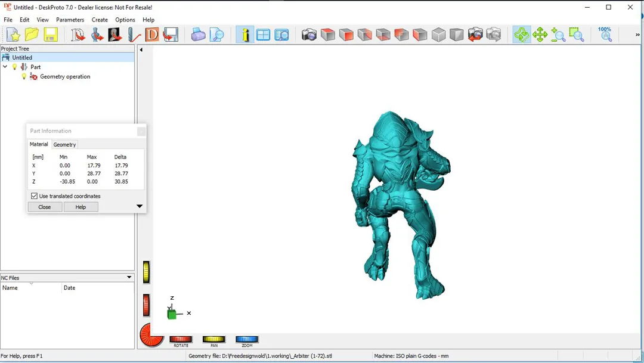Select the dark gray cube view icon
The height and width of the screenshot is (363, 644).
click(x=457, y=35)
